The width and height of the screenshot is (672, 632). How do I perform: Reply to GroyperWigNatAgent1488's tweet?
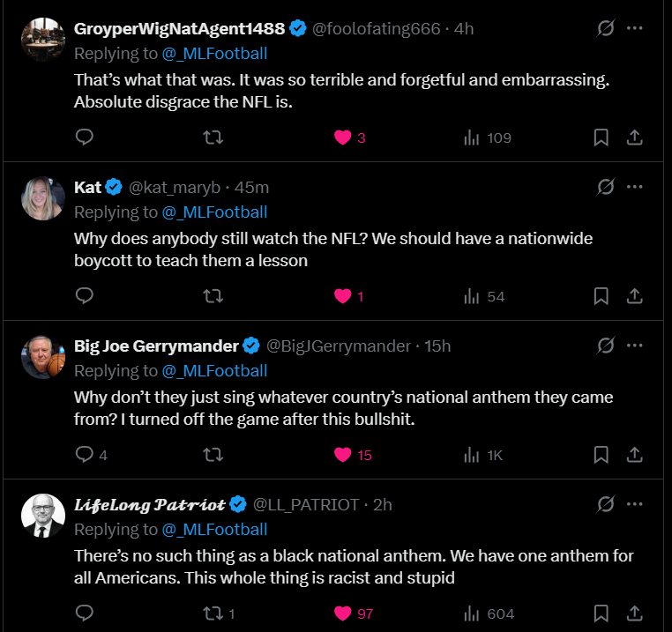point(85,138)
